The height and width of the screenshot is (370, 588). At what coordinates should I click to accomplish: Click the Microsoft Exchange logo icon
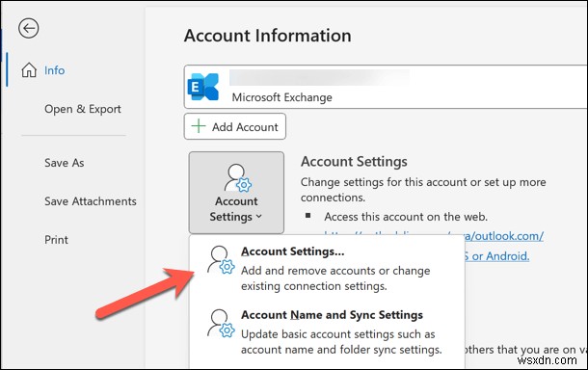coord(203,87)
